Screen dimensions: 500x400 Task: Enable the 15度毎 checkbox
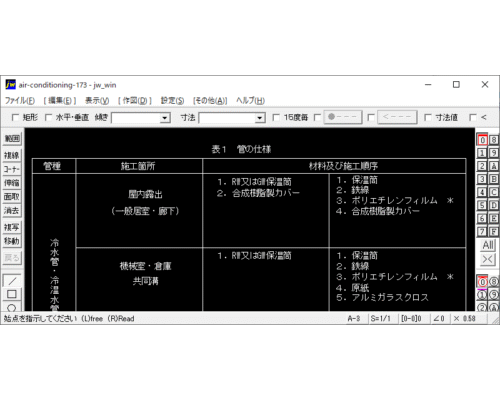276,117
